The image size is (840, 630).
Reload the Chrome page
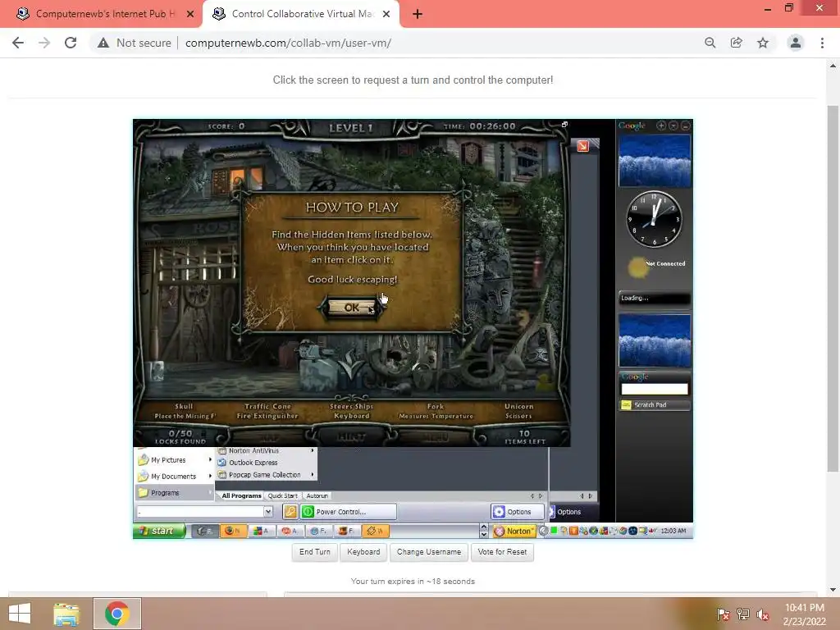[x=71, y=43]
